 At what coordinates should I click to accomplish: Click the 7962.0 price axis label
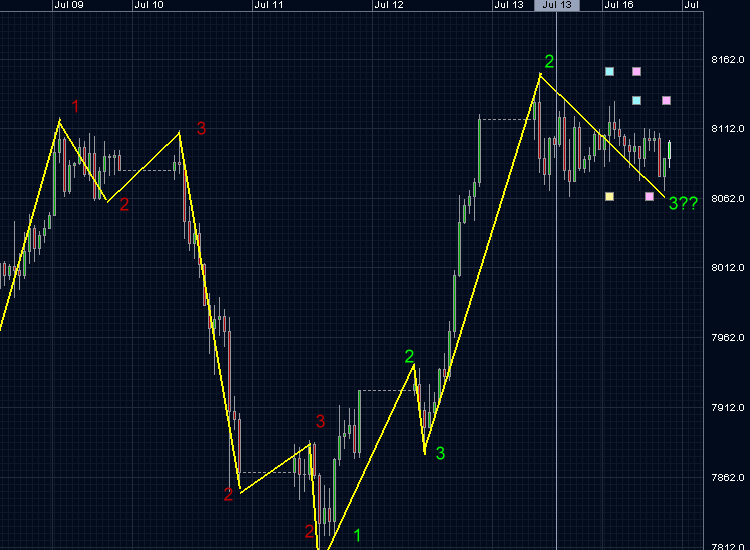728,338
